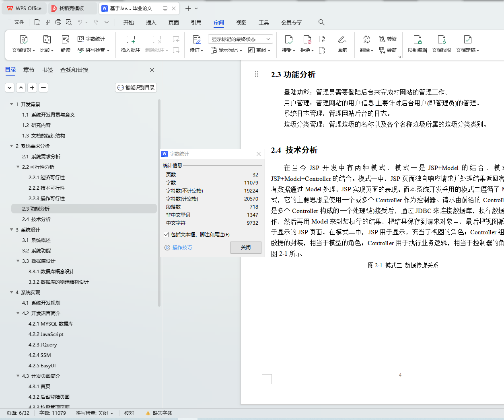
Task: Click the undo arrow icon
Action: (80, 22)
